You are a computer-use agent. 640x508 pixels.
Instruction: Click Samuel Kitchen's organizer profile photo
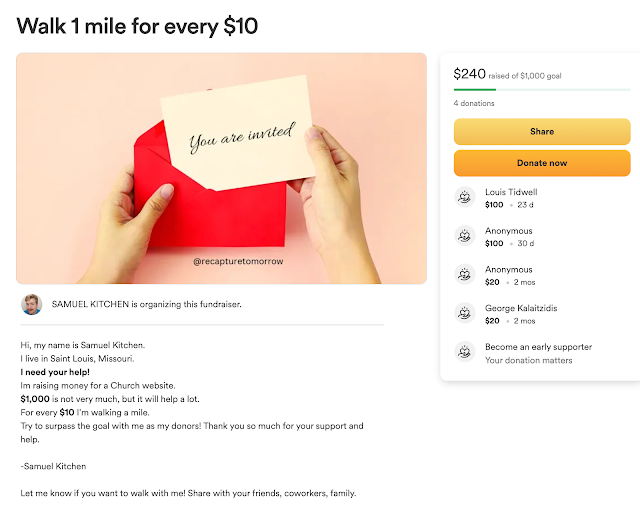click(31, 304)
